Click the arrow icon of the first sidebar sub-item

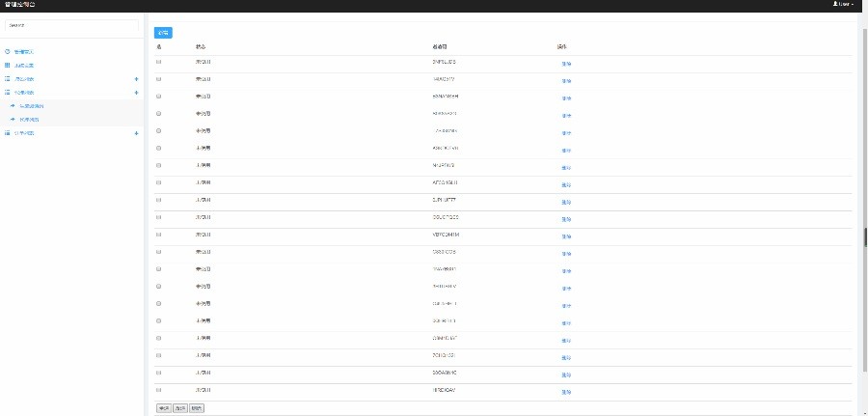pos(13,105)
